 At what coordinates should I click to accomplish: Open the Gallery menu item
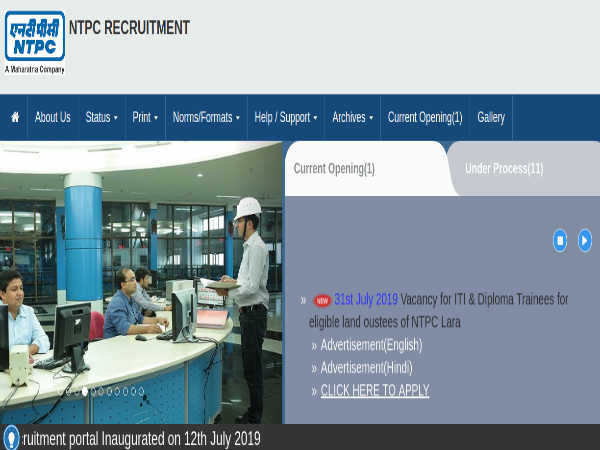[491, 117]
